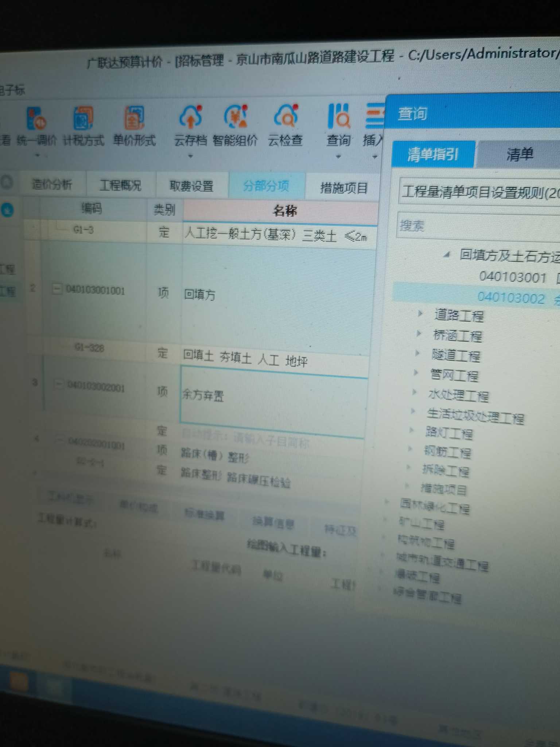The height and width of the screenshot is (747, 560).
Task: Select the 路灯工程 tree item
Action: point(449,433)
